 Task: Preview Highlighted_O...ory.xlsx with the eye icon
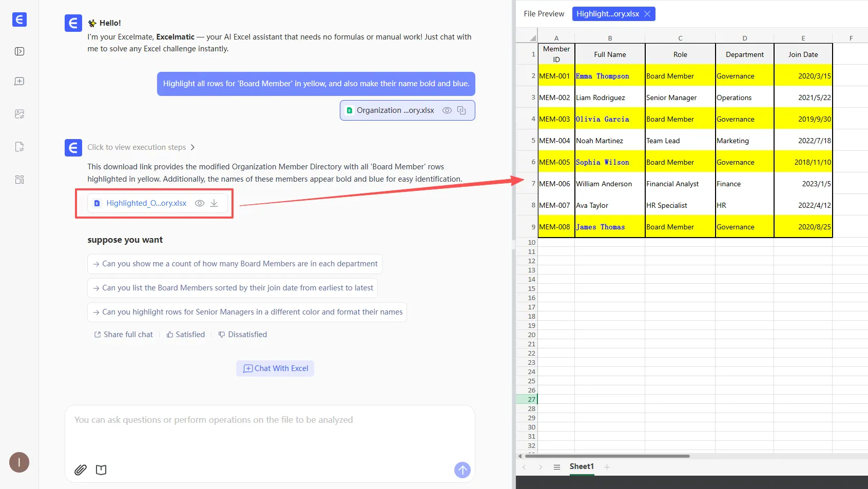(x=200, y=203)
